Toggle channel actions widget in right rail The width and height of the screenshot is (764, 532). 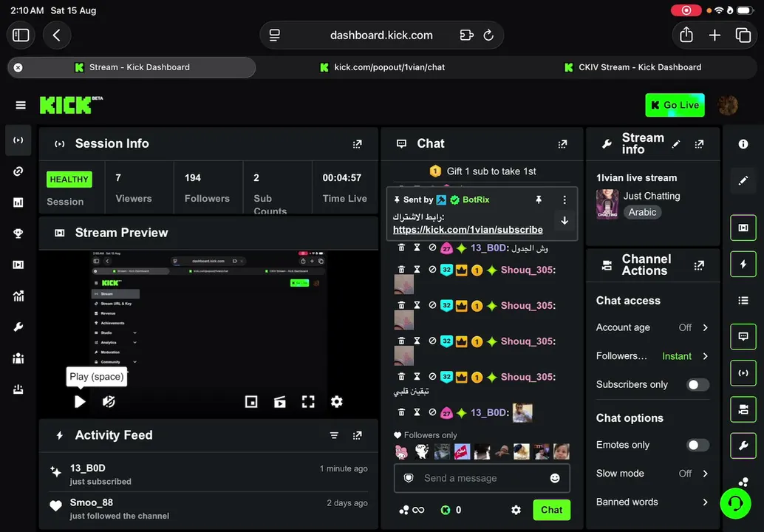pos(743,409)
